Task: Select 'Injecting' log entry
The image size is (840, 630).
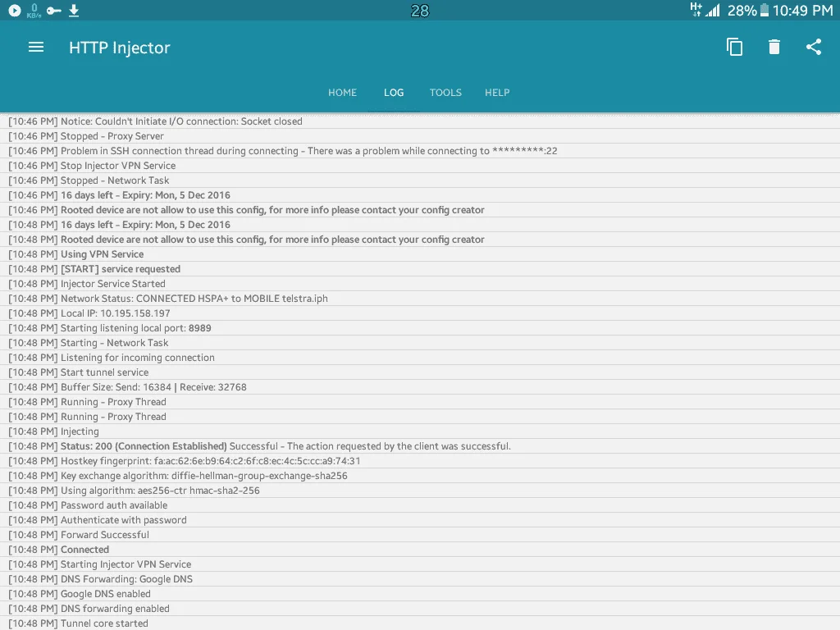Action: pyautogui.click(x=420, y=431)
